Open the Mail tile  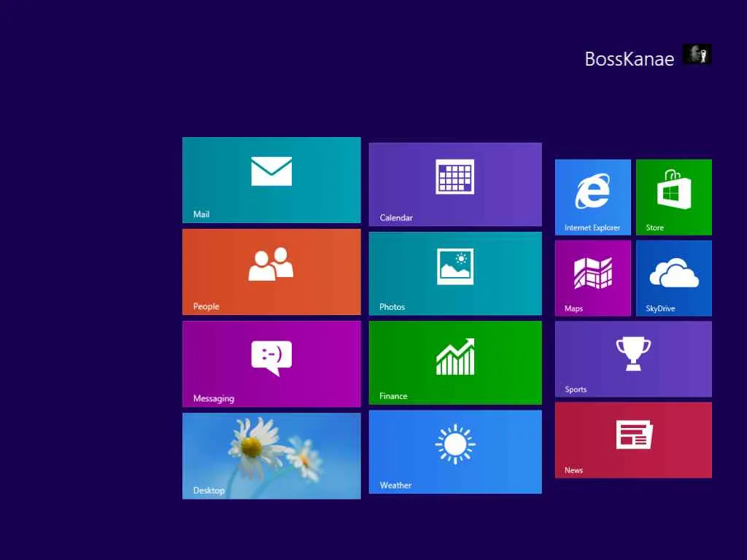click(x=271, y=180)
